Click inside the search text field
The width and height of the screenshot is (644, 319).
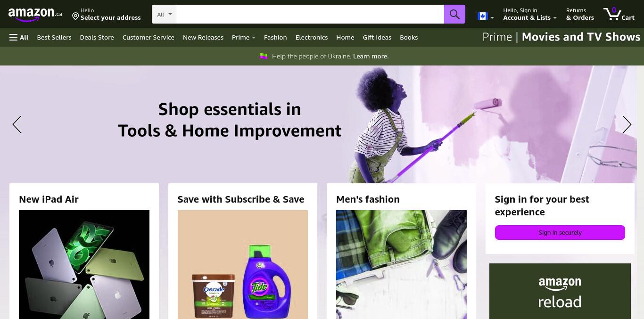pyautogui.click(x=310, y=14)
